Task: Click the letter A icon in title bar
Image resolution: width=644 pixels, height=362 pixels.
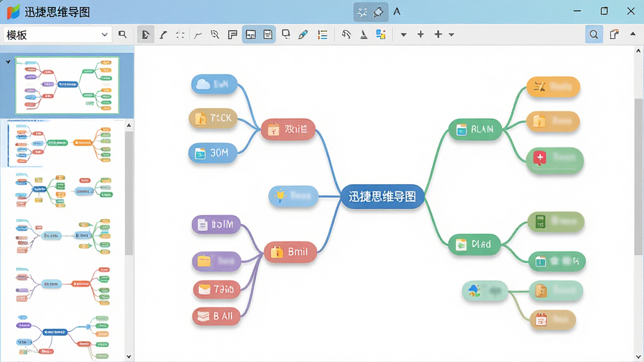Action: pos(397,11)
